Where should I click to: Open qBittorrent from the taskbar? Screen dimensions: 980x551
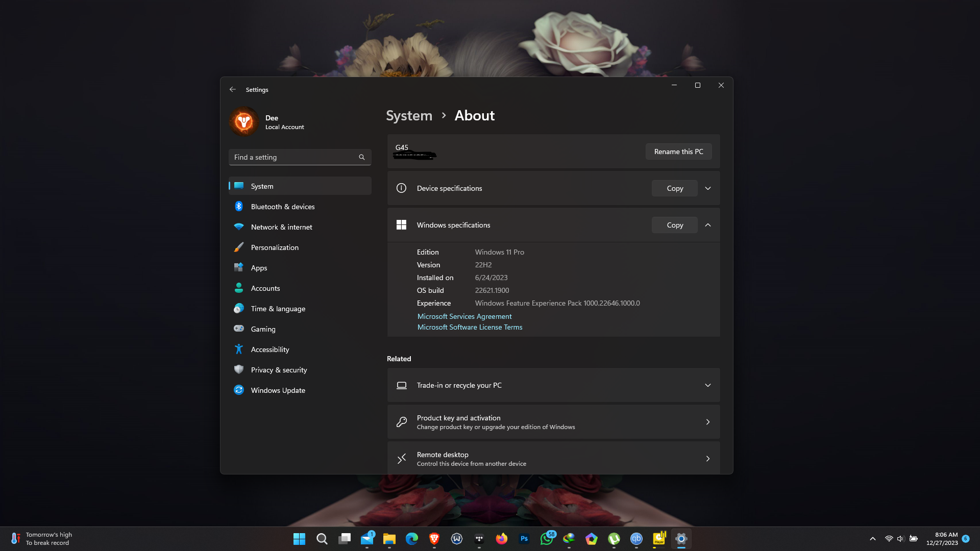coord(636,539)
